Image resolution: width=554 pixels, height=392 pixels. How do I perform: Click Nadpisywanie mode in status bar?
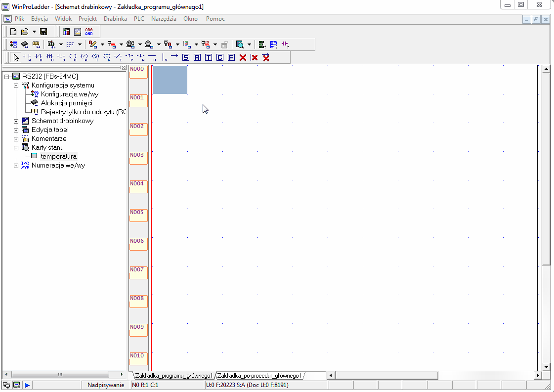coord(106,385)
